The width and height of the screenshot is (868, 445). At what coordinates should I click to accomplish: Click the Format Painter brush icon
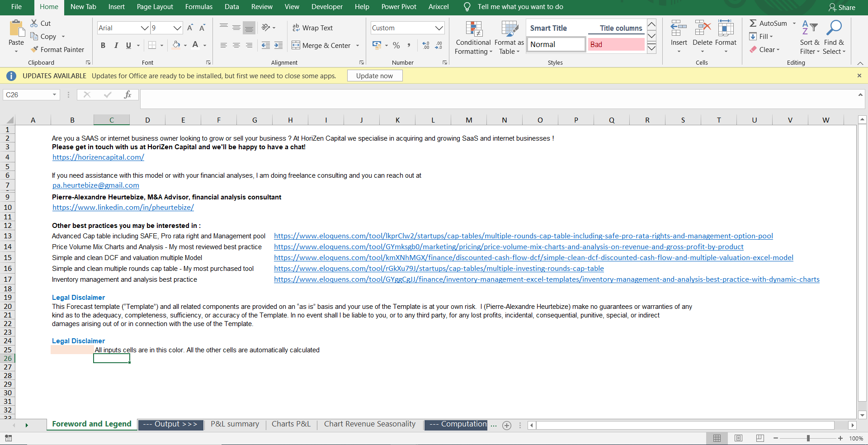[34, 49]
